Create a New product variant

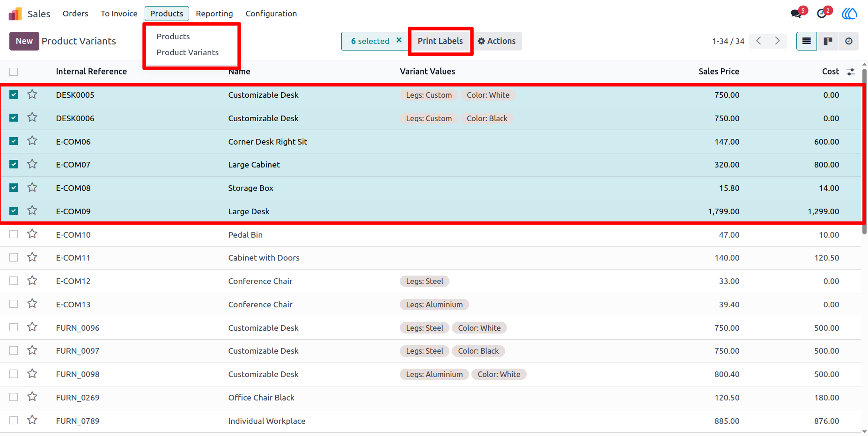(24, 41)
